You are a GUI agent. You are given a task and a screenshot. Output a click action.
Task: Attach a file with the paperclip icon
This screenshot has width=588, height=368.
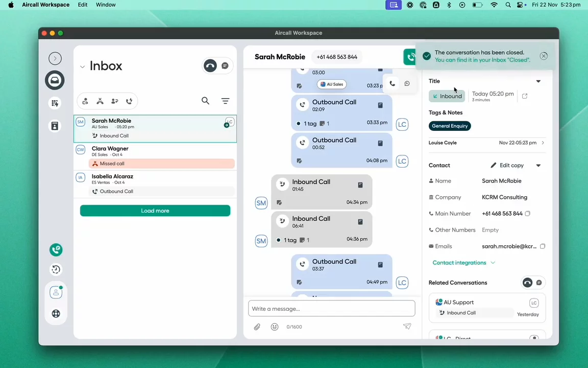pos(257,327)
